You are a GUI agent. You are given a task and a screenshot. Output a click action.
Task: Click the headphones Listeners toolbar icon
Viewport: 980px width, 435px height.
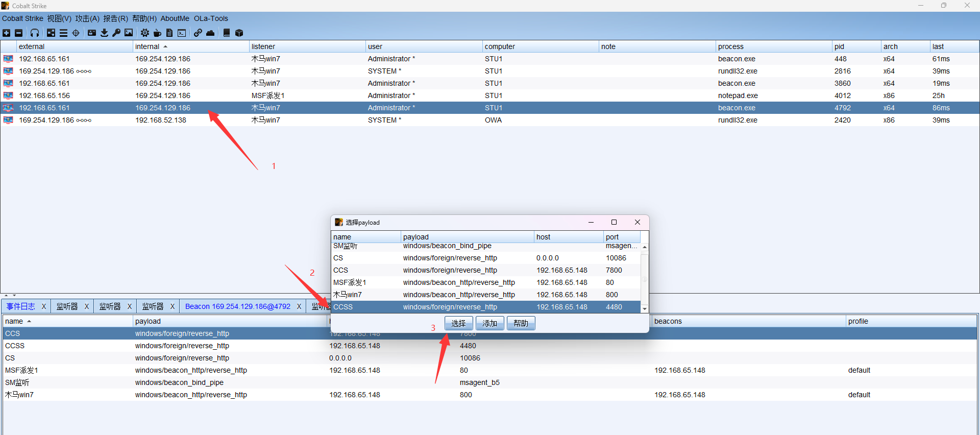point(35,33)
